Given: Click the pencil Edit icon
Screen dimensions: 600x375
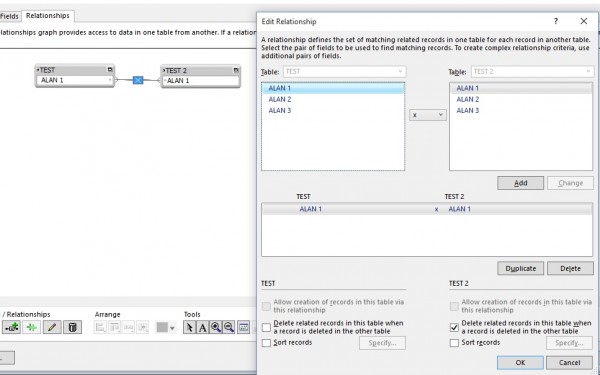Looking at the screenshot, I should (x=52, y=328).
